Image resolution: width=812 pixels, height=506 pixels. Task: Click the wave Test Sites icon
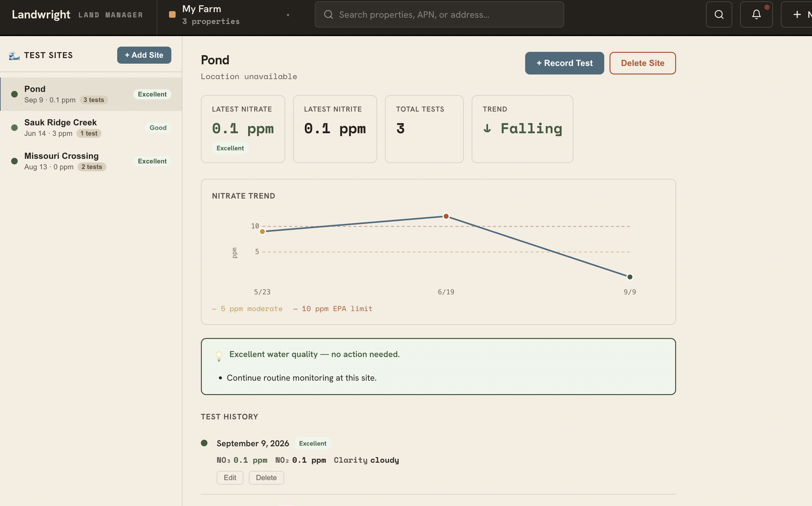pyautogui.click(x=14, y=55)
